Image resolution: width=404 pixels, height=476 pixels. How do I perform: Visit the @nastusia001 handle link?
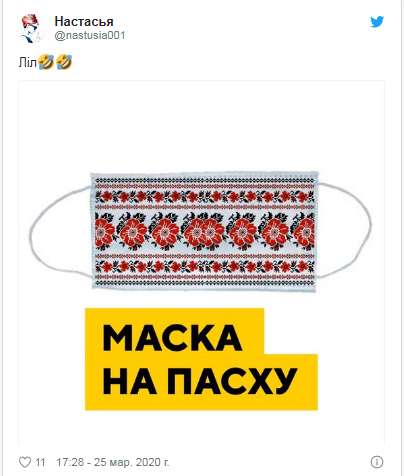(90, 36)
